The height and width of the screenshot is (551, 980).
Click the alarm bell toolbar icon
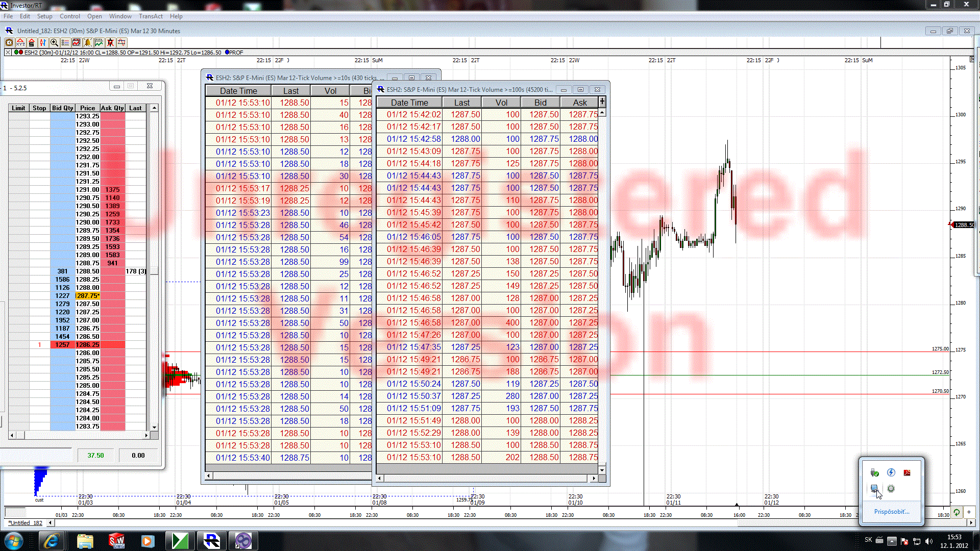tap(88, 43)
